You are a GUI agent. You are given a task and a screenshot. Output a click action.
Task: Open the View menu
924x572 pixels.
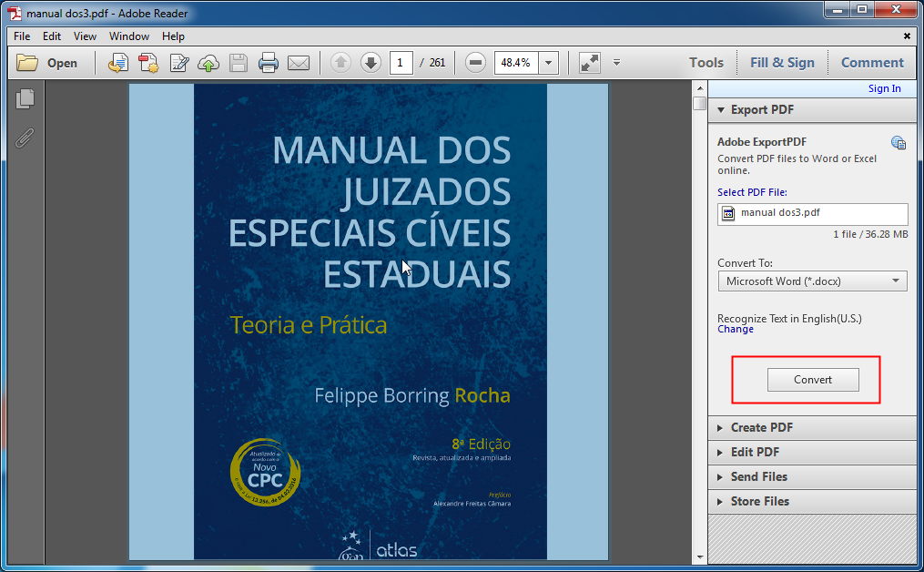[85, 36]
